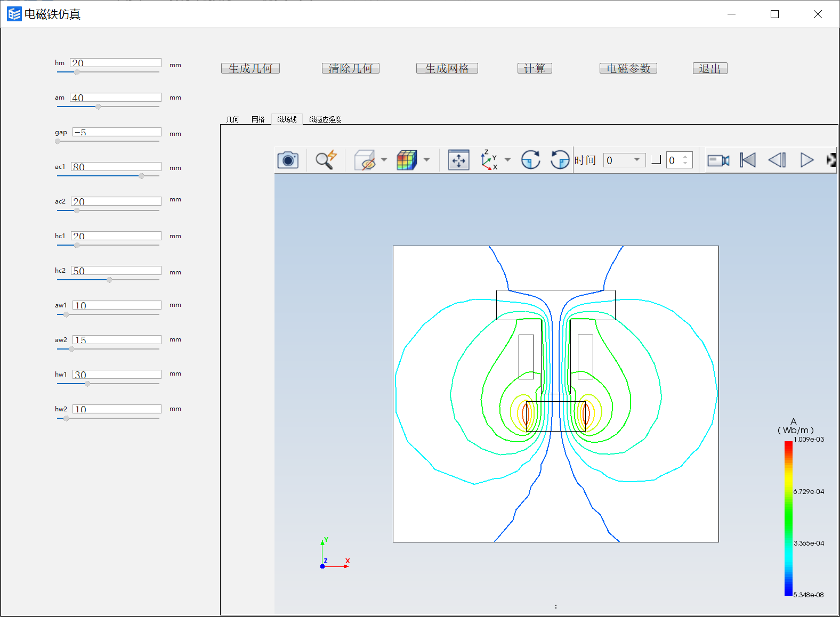Screen dimensions: 840x617
Task: Switch to the 网格 tab
Action: tap(258, 119)
